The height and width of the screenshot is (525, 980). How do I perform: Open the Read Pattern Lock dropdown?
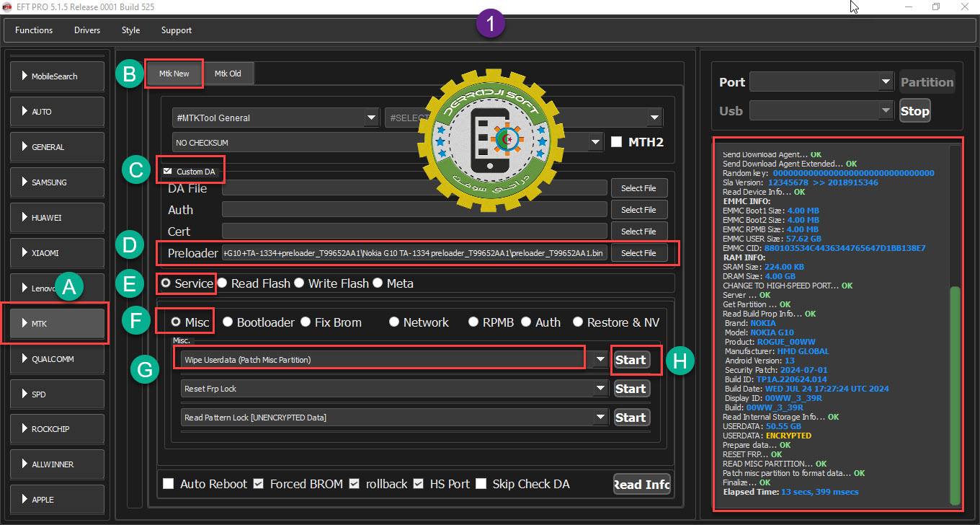[x=600, y=417]
